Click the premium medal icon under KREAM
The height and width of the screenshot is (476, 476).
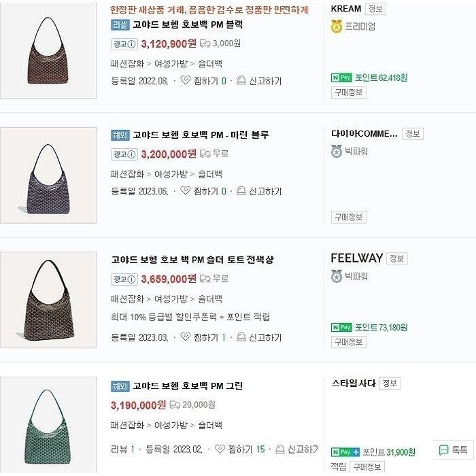tap(336, 27)
